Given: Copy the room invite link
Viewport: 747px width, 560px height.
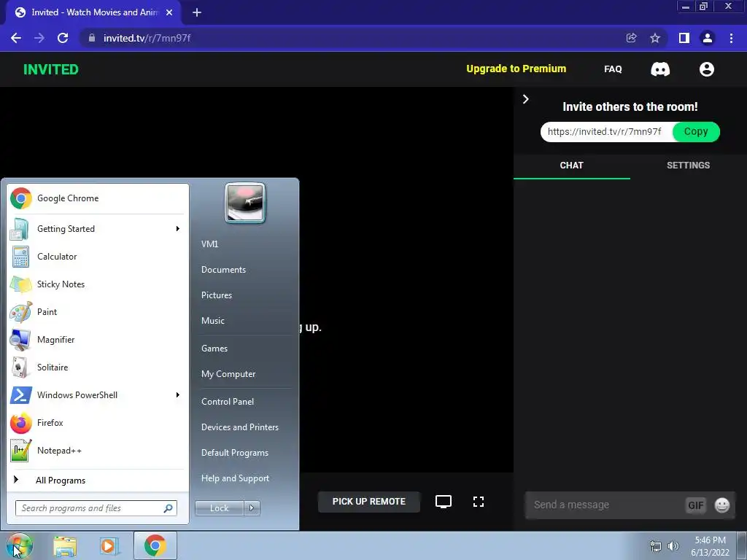Looking at the screenshot, I should [695, 131].
